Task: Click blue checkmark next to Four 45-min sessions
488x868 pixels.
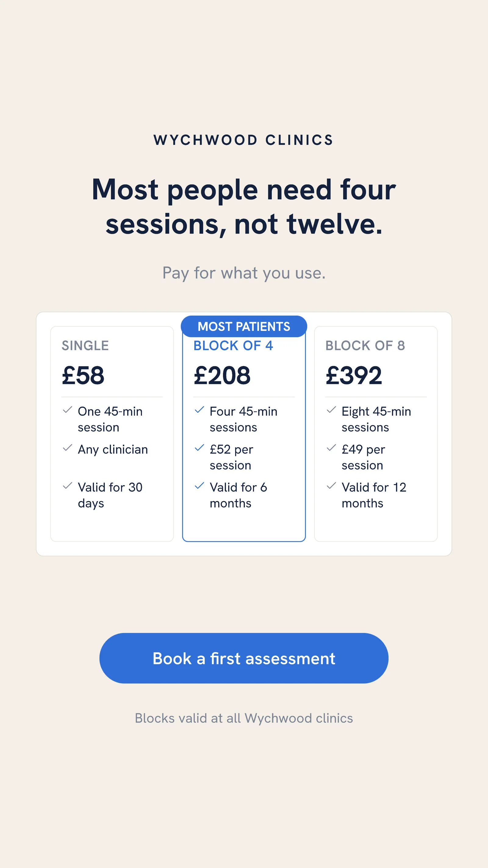Action: tap(199, 410)
